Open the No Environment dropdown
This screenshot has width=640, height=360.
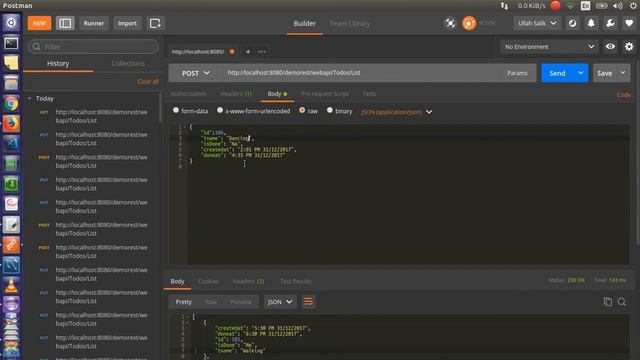tap(549, 47)
